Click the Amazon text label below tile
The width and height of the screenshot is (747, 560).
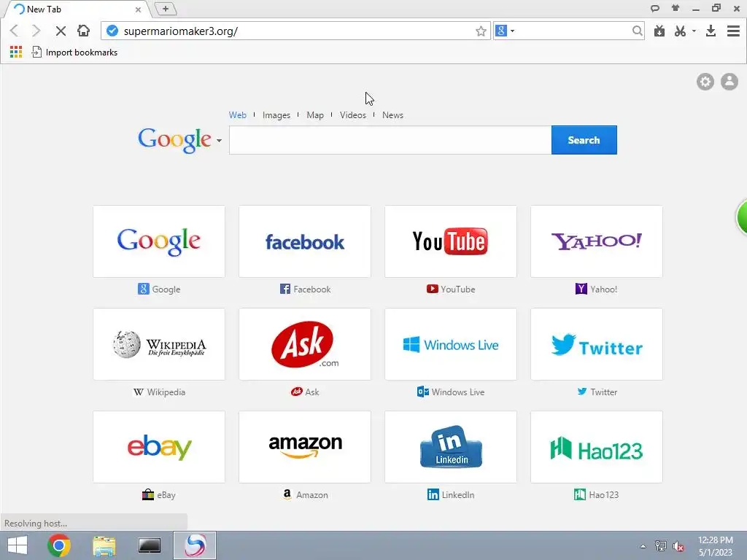tap(312, 495)
